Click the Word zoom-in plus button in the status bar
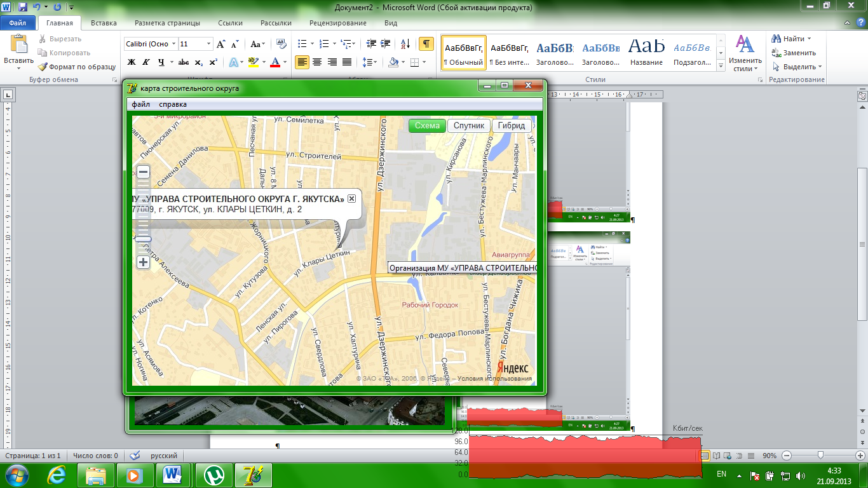The height and width of the screenshot is (488, 868). (x=859, y=456)
